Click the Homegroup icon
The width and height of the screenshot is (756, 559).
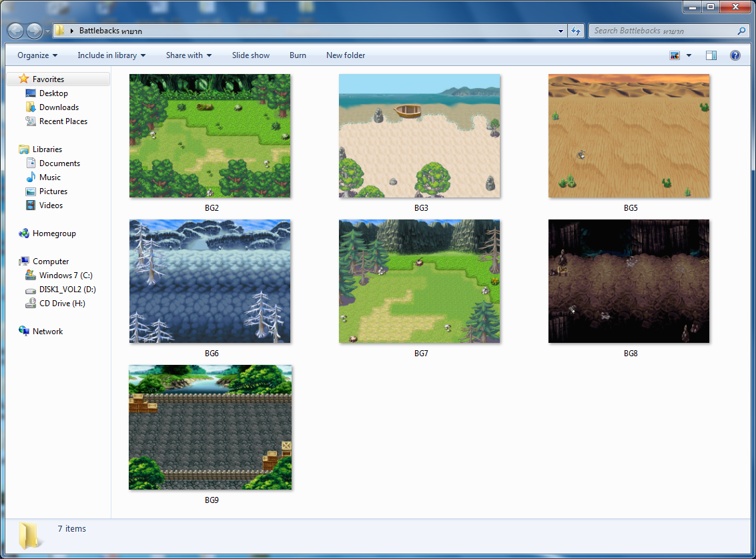pos(23,233)
